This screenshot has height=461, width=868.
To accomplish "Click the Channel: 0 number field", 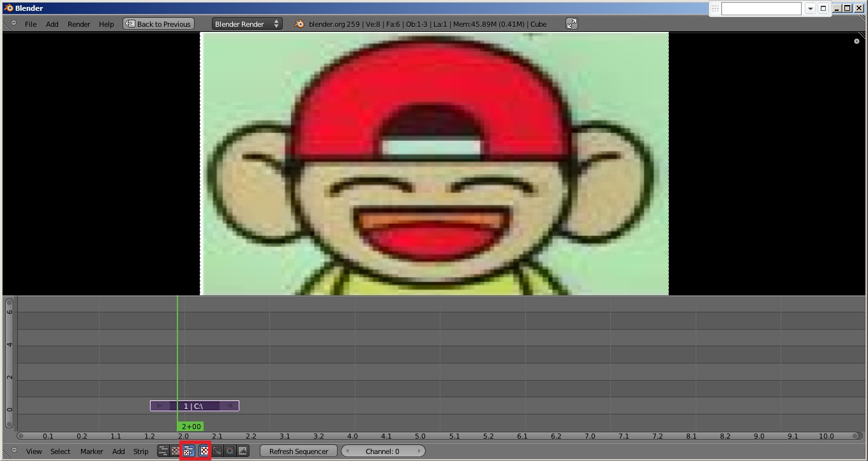I will click(x=383, y=451).
